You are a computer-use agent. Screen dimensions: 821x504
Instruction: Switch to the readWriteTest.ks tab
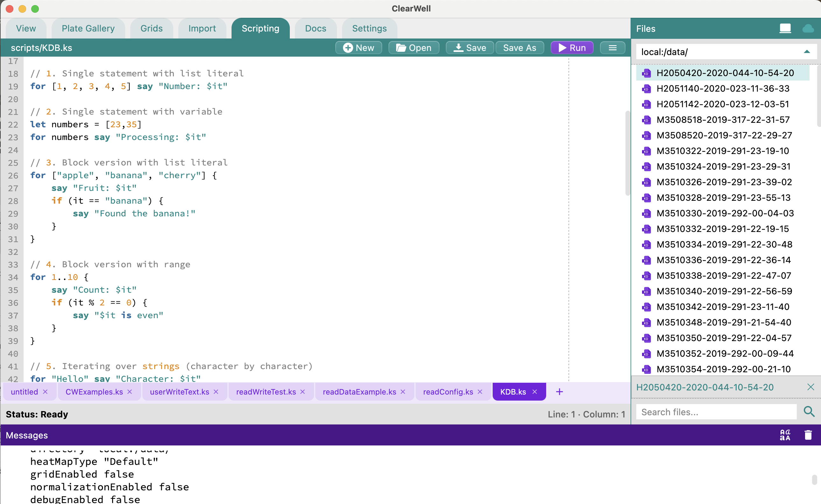266,392
